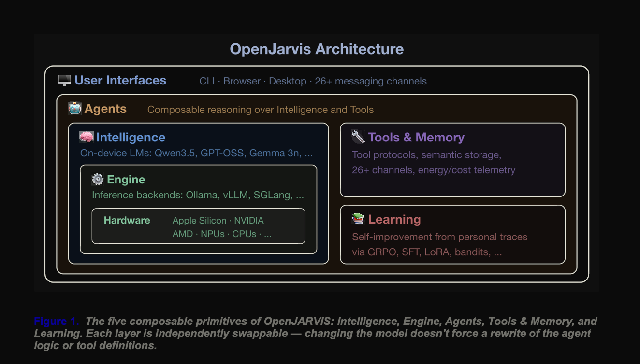Select the Agents heading

pos(105,109)
